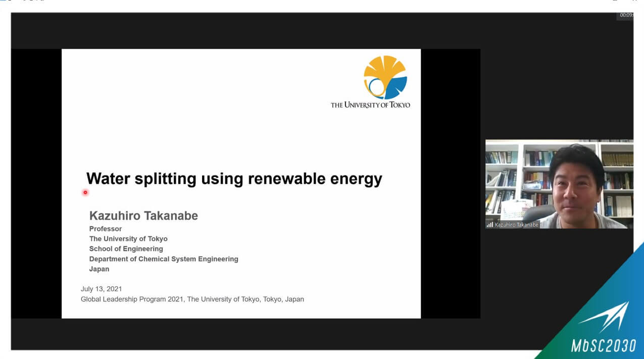Click the Kazuhiro Takanabe name label on the video
The width and height of the screenshot is (644, 359).
(x=516, y=225)
